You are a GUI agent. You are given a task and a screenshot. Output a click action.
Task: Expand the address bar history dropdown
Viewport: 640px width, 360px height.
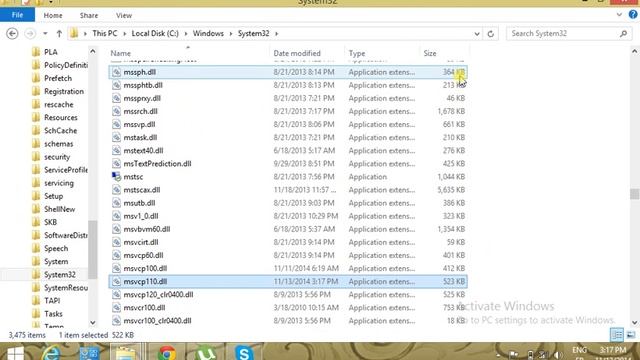point(477,34)
